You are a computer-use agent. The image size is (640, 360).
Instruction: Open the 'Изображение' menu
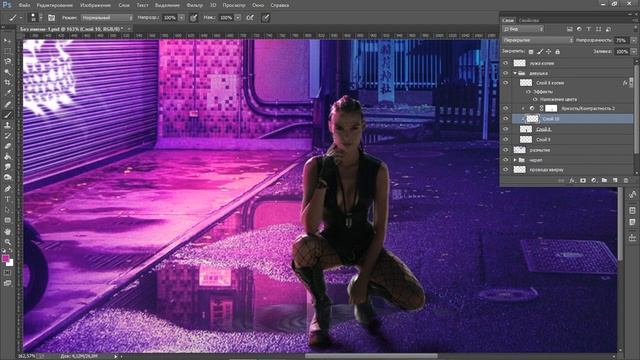(96, 5)
